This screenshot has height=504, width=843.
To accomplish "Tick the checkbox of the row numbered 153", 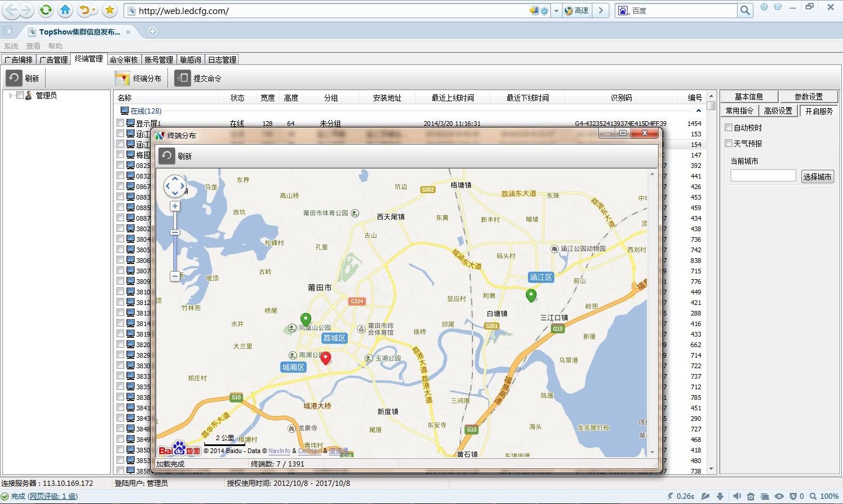I will [x=120, y=133].
